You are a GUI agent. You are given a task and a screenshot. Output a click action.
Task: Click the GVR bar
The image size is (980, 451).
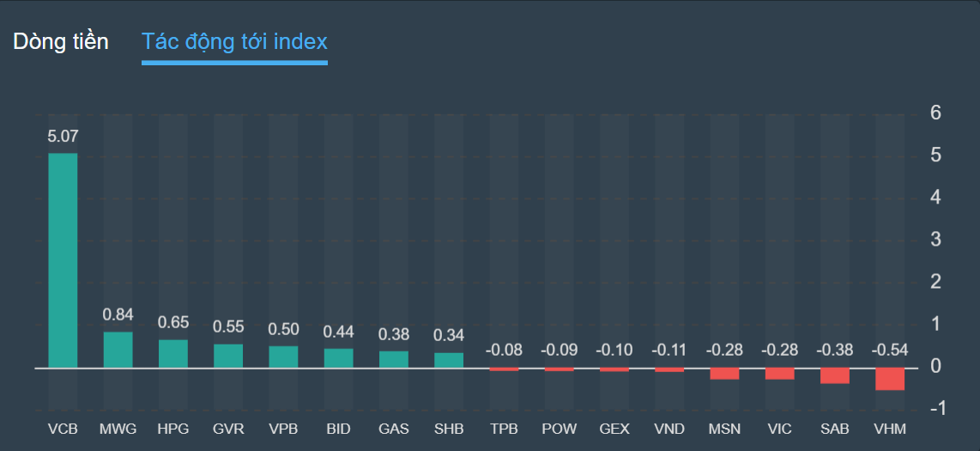coord(228,356)
